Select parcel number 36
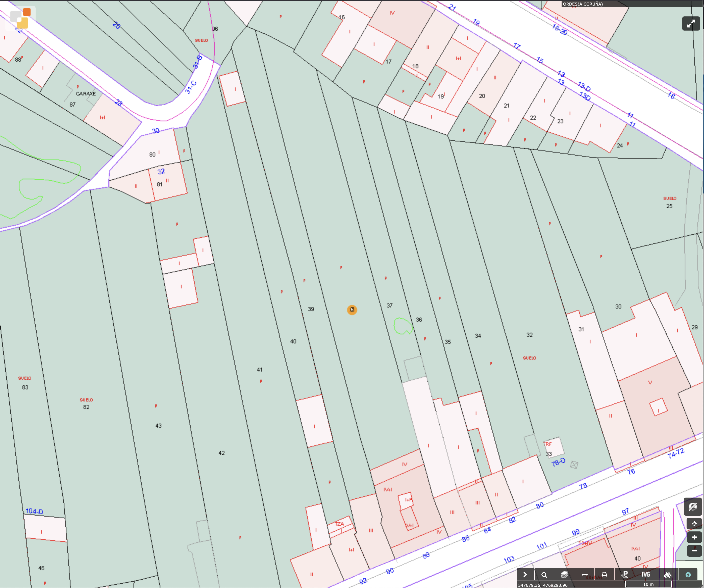 tap(419, 320)
